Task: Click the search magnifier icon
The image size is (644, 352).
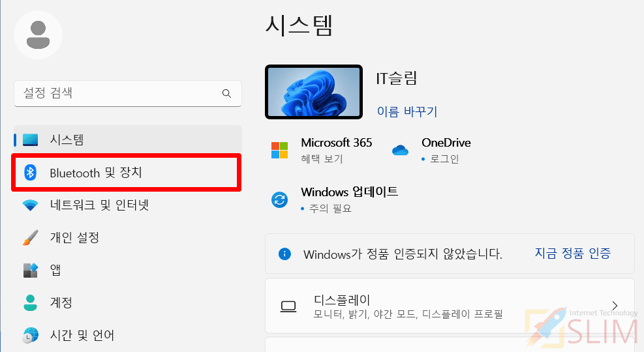Action: (x=226, y=93)
